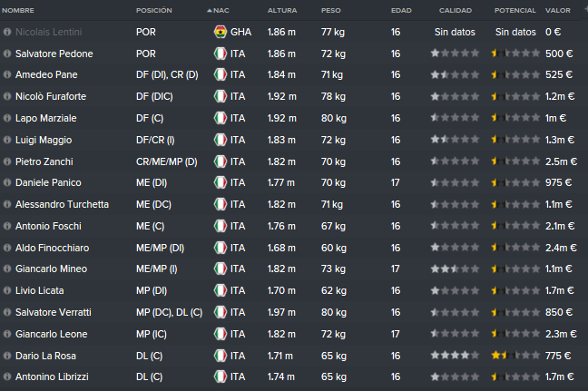
Task: Sort table by NOMBRE column header
Action: pyautogui.click(x=18, y=11)
